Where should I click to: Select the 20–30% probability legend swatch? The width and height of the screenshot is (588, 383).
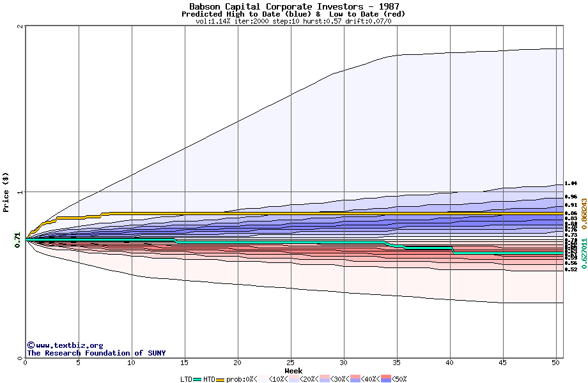pyautogui.click(x=325, y=379)
